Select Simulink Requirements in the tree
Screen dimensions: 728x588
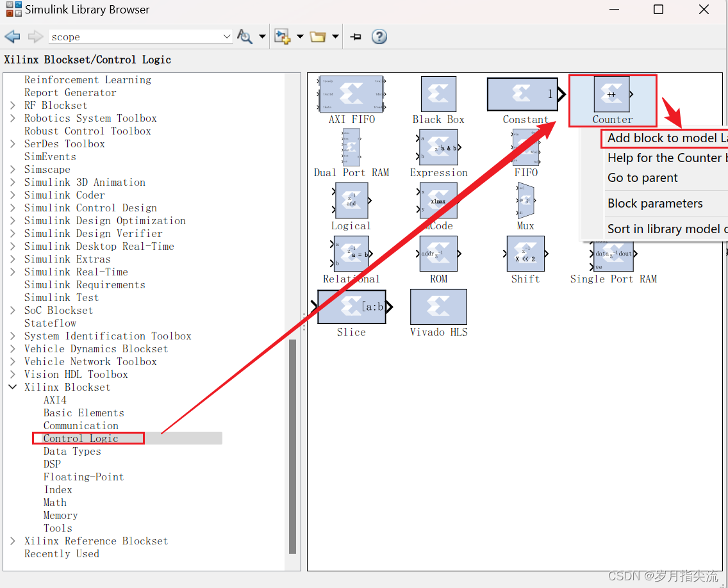coord(85,284)
